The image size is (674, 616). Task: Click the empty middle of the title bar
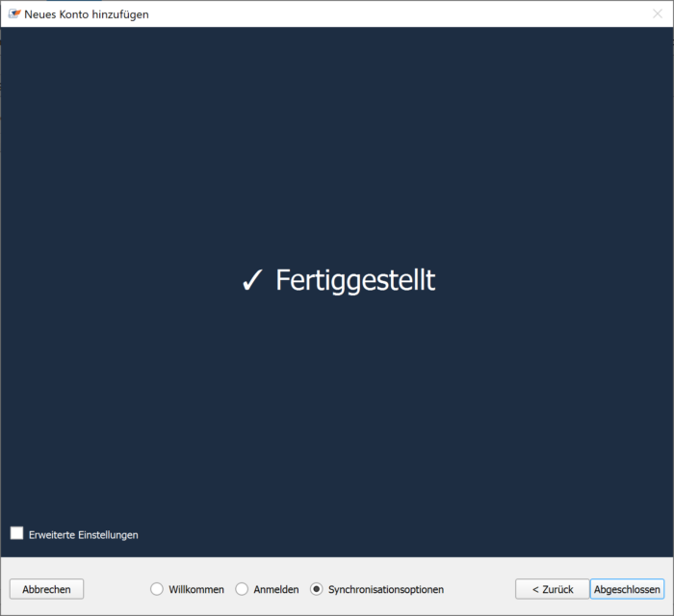coord(385,14)
